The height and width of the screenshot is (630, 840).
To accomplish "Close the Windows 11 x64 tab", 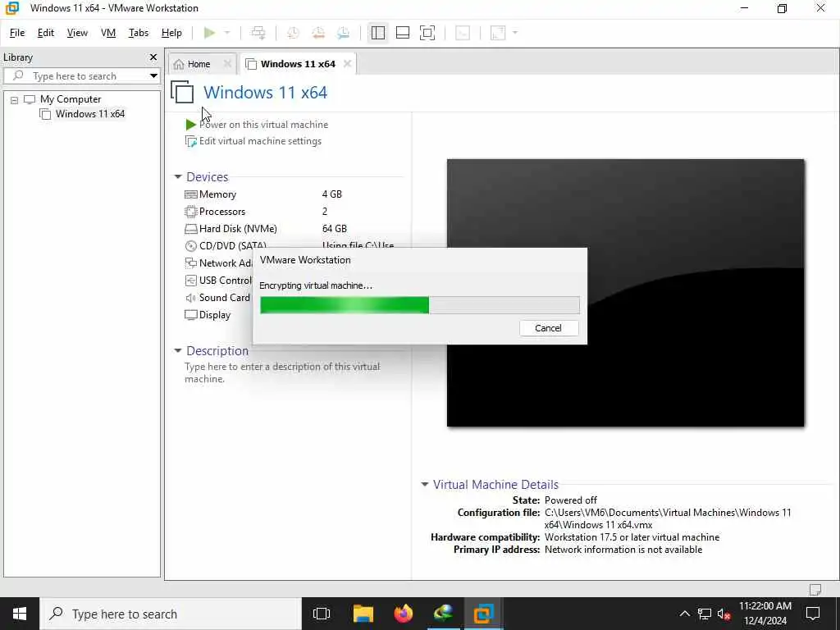I will point(347,64).
